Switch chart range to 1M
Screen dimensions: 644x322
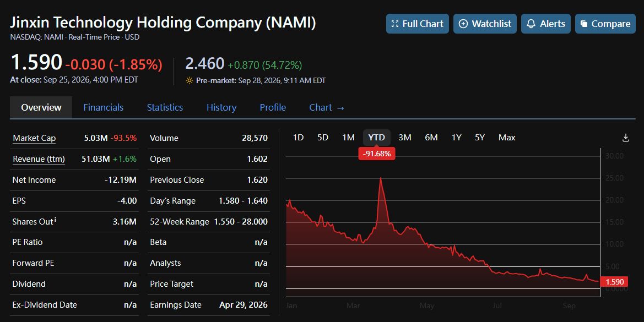pyautogui.click(x=348, y=138)
